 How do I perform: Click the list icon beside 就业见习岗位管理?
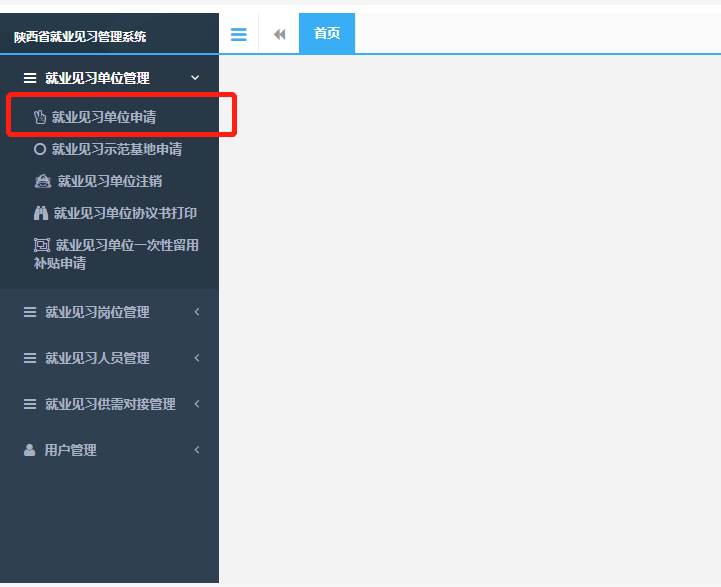(x=30, y=312)
